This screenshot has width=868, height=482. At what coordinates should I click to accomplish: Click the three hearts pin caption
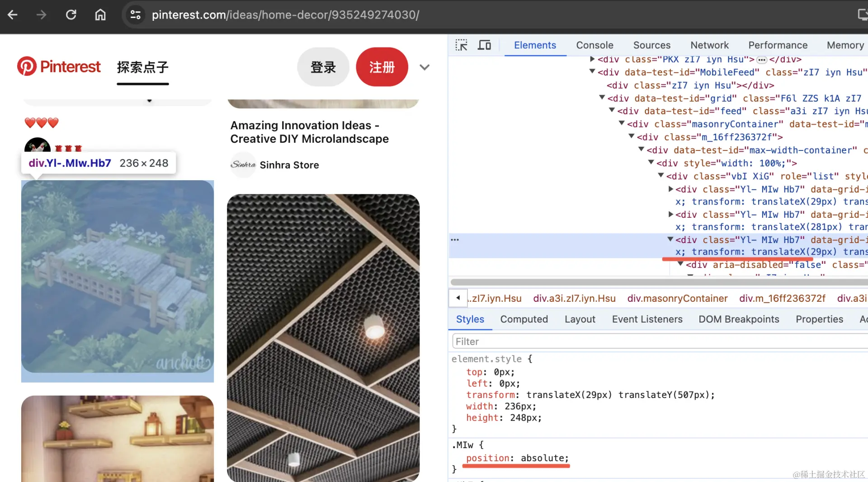42,123
